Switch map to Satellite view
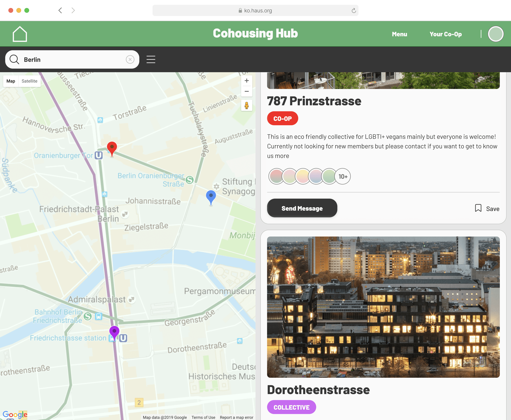 (x=29, y=81)
